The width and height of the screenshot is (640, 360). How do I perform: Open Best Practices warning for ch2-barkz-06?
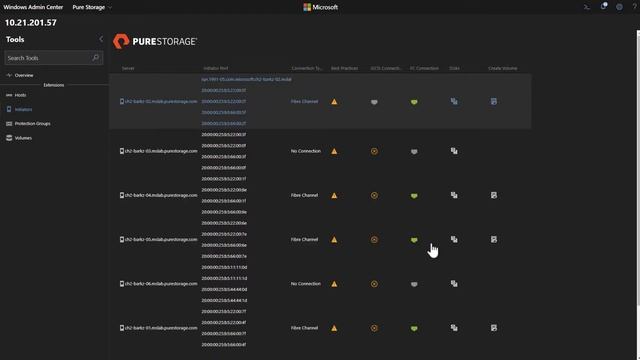pos(334,284)
